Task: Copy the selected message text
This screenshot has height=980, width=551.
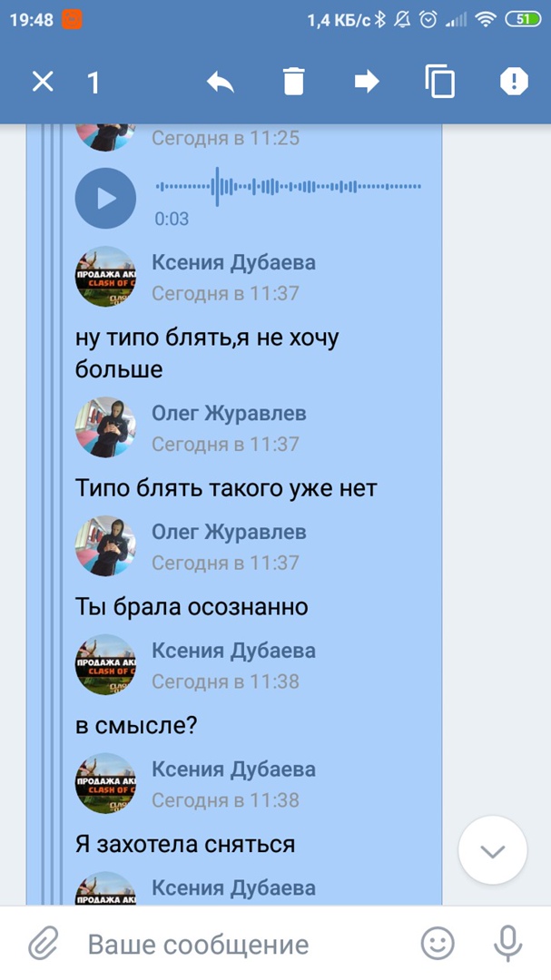Action: click(439, 82)
